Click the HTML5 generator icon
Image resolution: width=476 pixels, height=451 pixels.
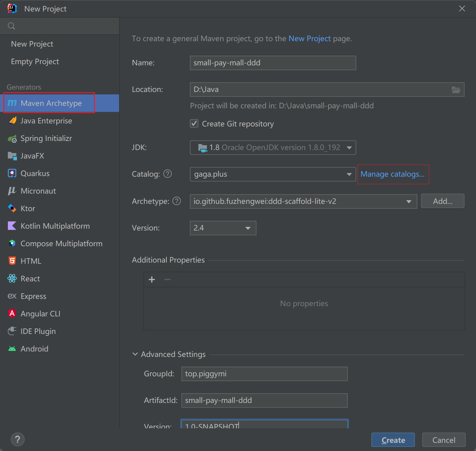pyautogui.click(x=12, y=261)
